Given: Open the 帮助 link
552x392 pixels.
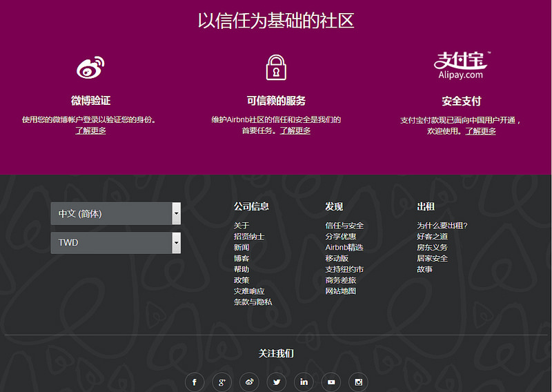Looking at the screenshot, I should [241, 269].
